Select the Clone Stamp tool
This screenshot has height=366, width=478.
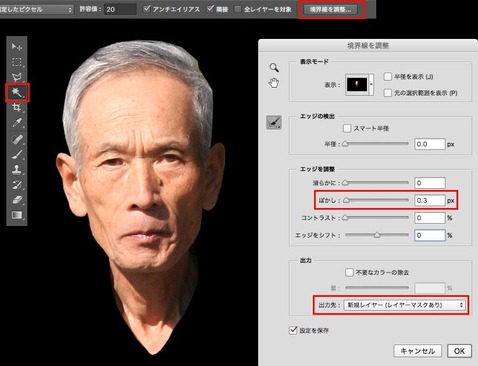(17, 169)
